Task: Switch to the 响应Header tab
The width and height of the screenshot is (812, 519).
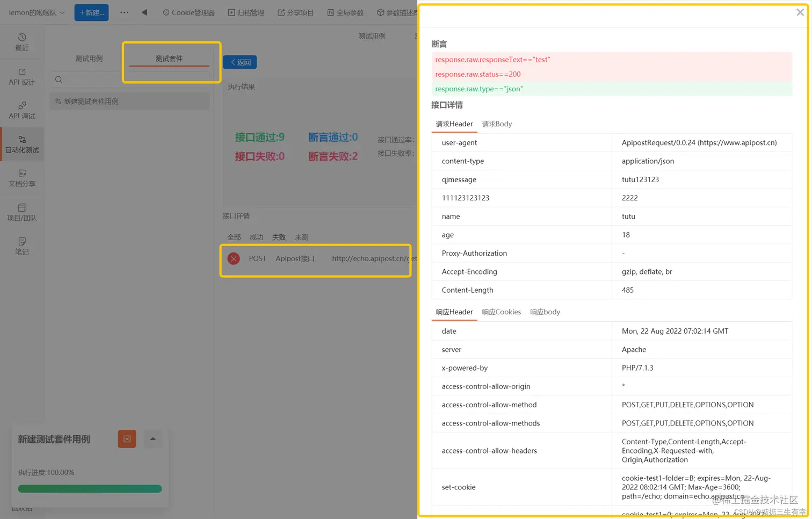Action: 454,312
